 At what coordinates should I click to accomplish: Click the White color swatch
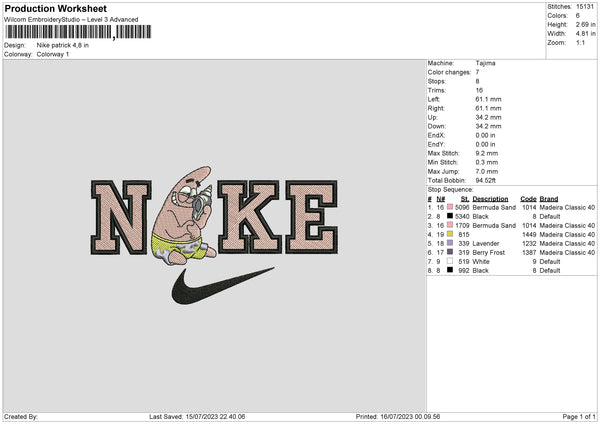click(450, 261)
